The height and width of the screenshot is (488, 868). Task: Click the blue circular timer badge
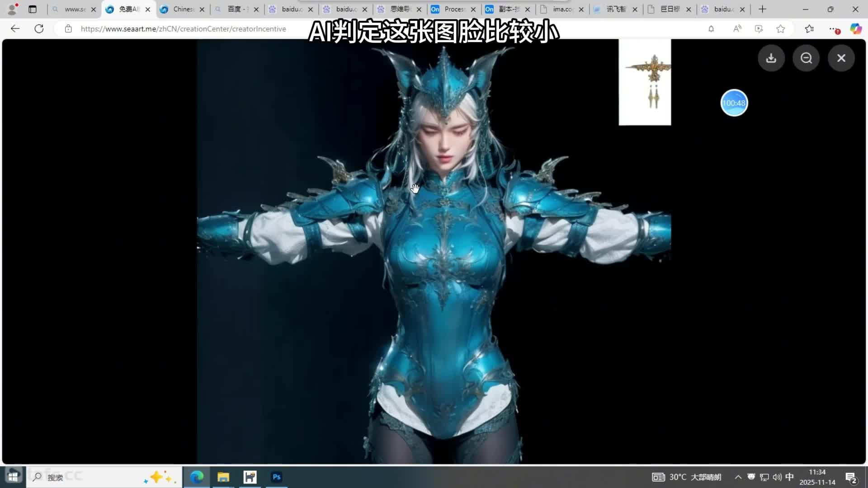coord(734,103)
